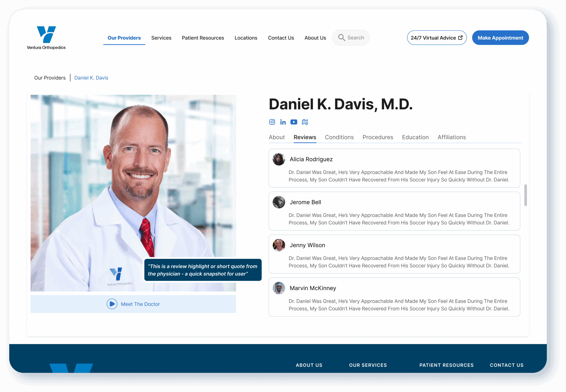The image size is (566, 392).
Task: Switch to the About tab
Action: tap(277, 137)
